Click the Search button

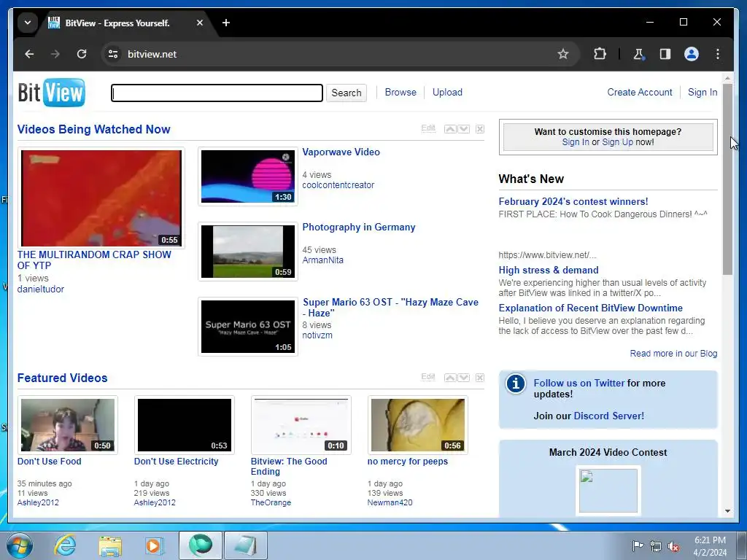pos(347,93)
